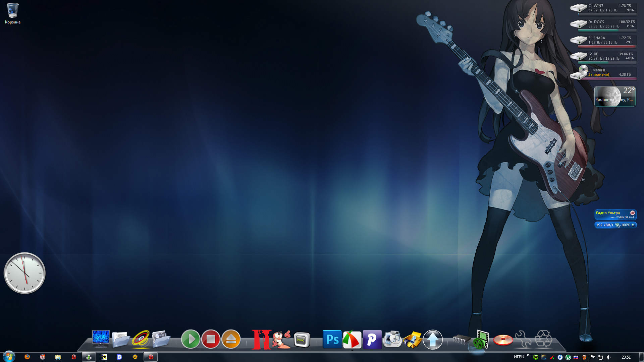Expand the ИГРЫ toolbar chevron
This screenshot has height=362, width=644.
[x=528, y=355]
